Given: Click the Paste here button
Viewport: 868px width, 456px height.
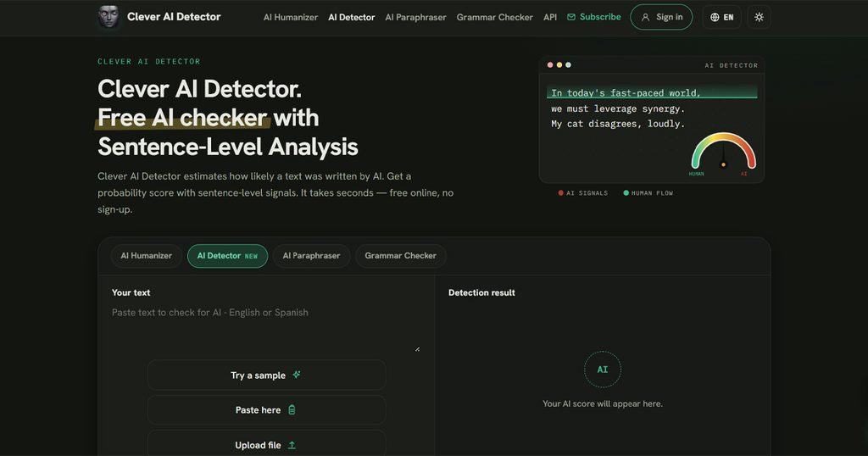Looking at the screenshot, I should coord(266,410).
